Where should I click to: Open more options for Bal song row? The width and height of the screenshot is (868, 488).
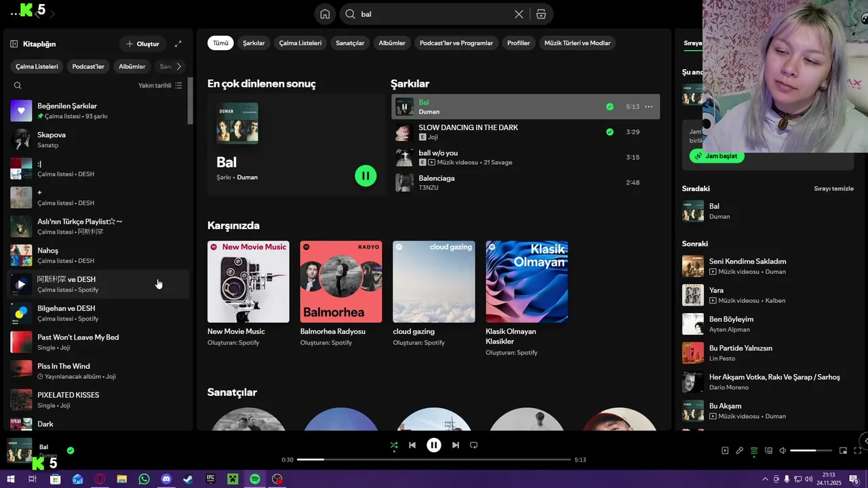[x=649, y=107]
